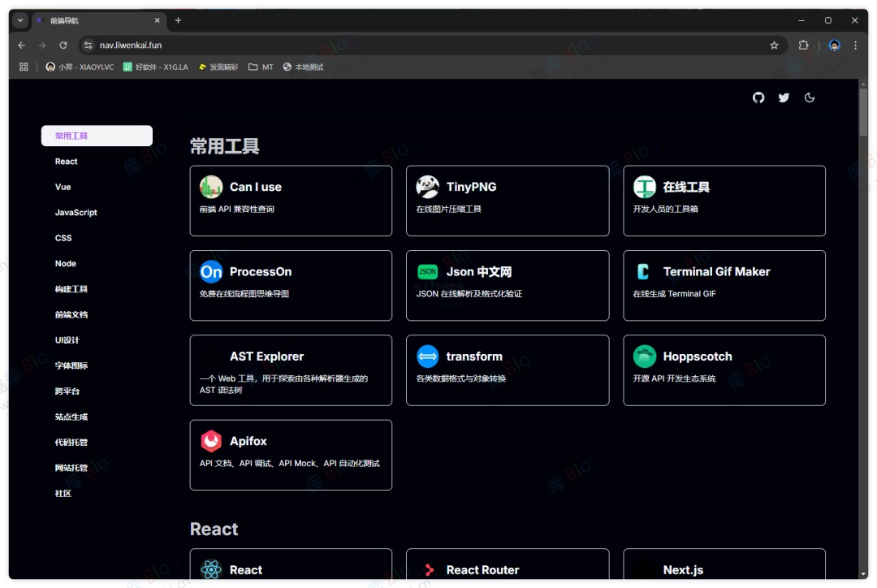Viewport: 877px width, 588px height.
Task: Open the browser extensions dropdown
Action: 803,46
